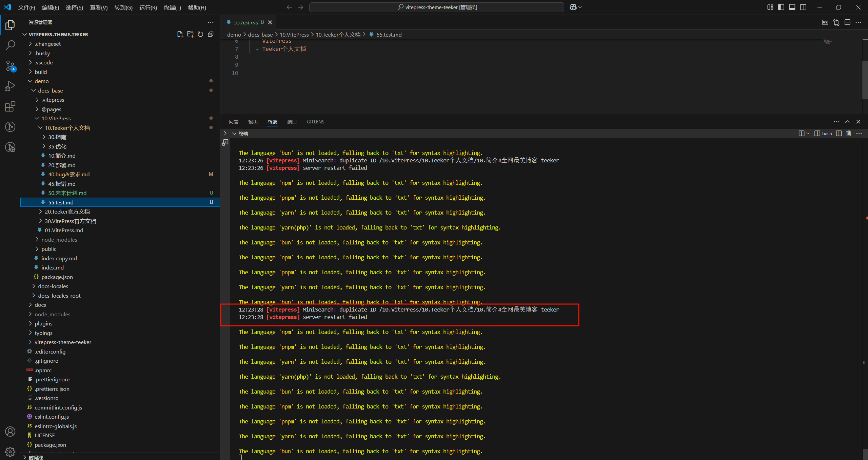Go forward with the navigation arrow
Viewport: 868px width, 460px height.
[x=300, y=7]
